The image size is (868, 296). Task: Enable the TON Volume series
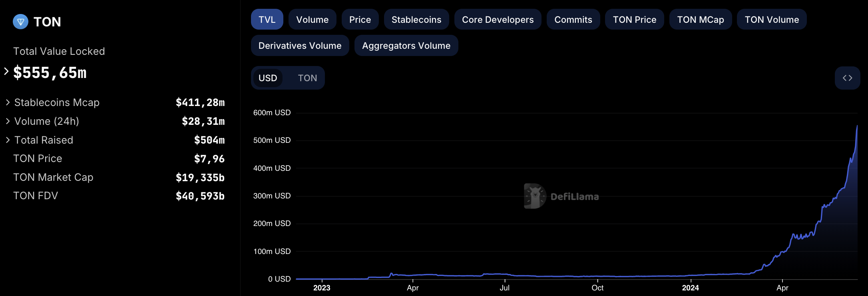pyautogui.click(x=772, y=20)
